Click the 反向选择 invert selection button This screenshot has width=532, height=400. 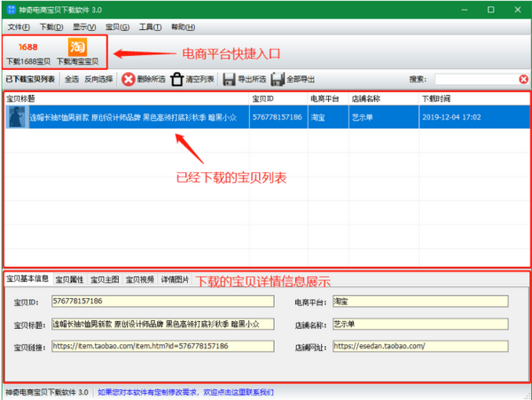[x=99, y=79]
